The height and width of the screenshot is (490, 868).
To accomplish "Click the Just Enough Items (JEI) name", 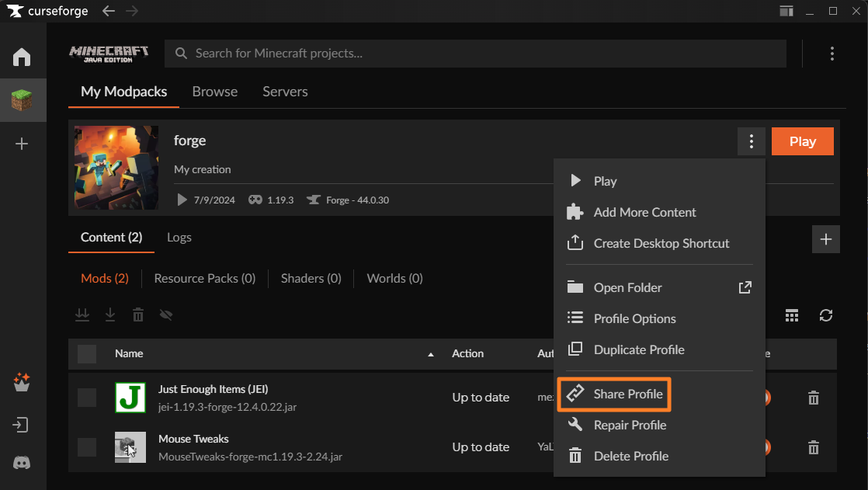I will pos(214,389).
